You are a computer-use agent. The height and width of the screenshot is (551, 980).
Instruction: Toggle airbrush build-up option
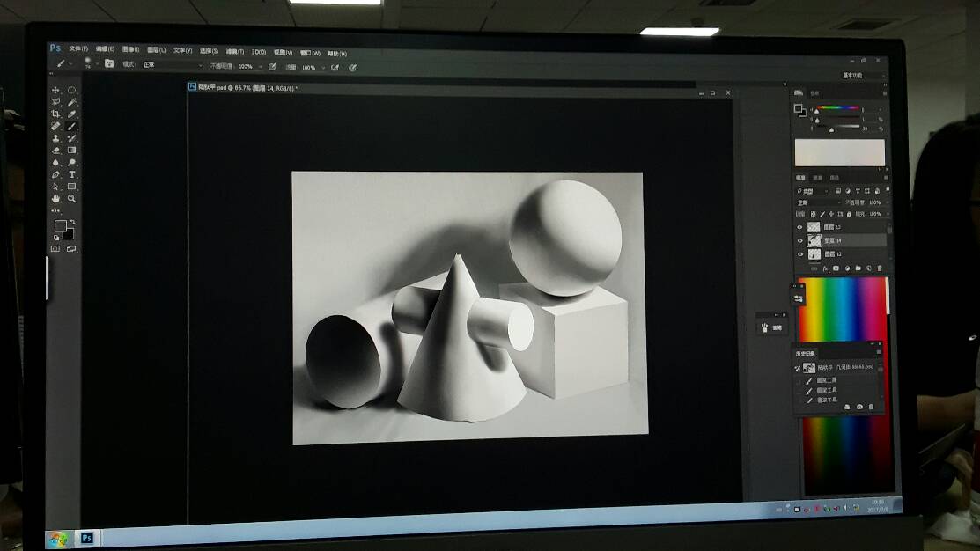click(335, 68)
